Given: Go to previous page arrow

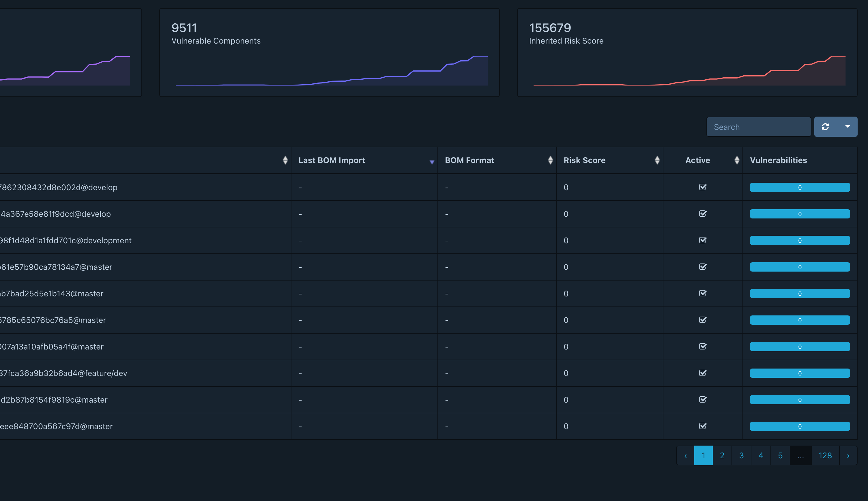Looking at the screenshot, I should (x=685, y=456).
